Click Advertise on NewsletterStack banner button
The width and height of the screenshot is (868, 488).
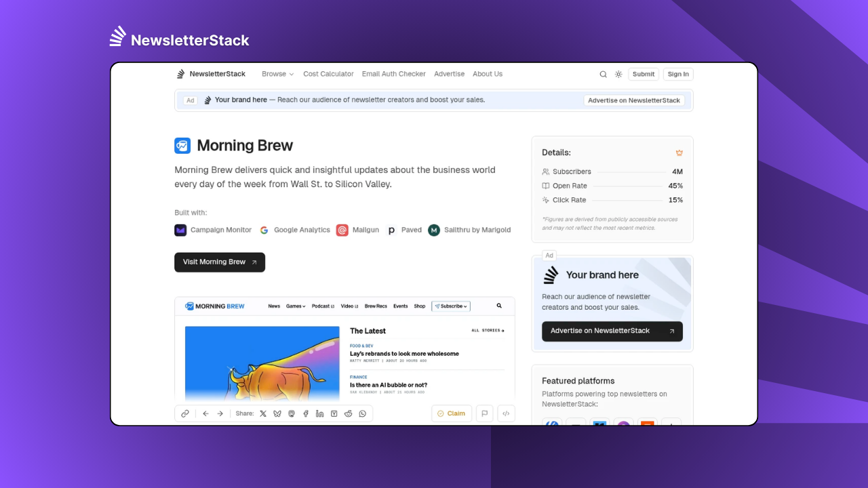(634, 100)
